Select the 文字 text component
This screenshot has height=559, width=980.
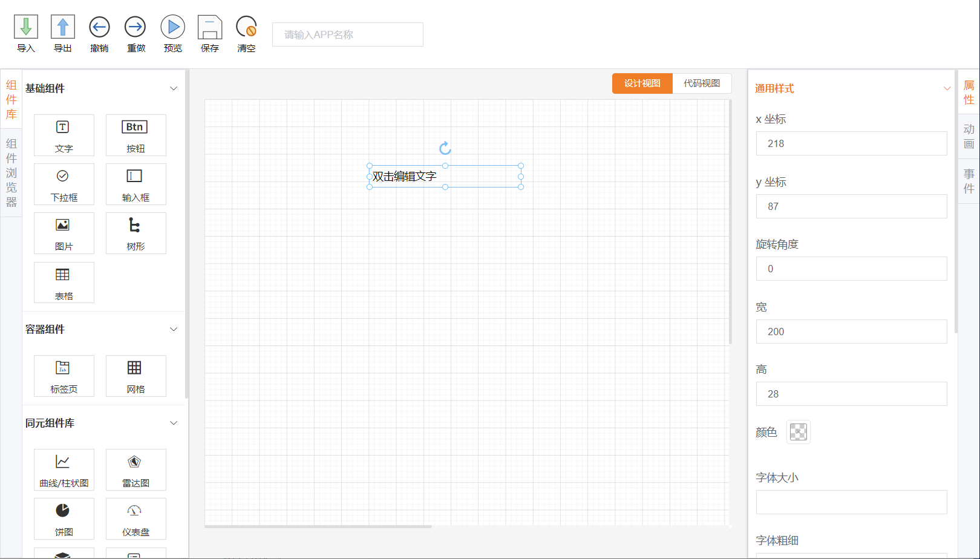click(64, 135)
